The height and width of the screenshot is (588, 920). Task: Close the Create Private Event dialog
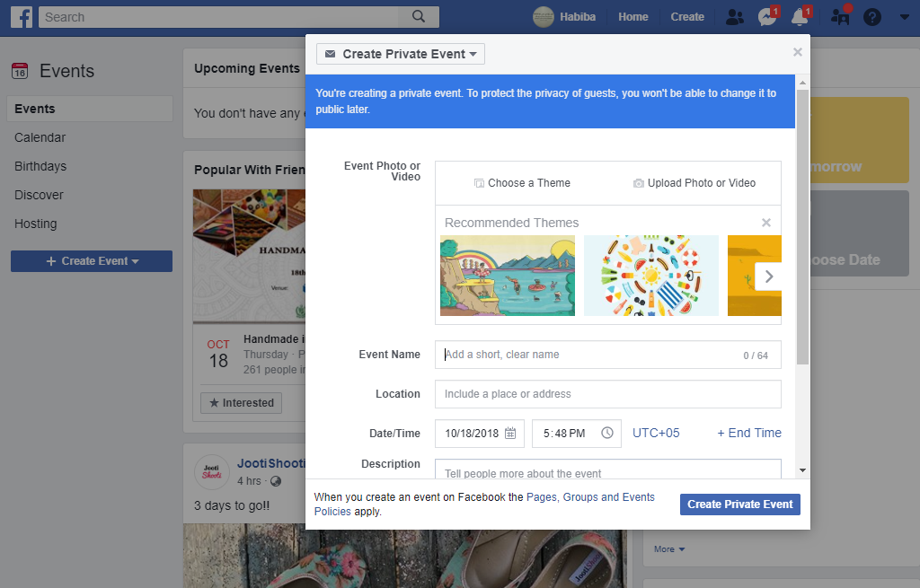[x=798, y=52]
